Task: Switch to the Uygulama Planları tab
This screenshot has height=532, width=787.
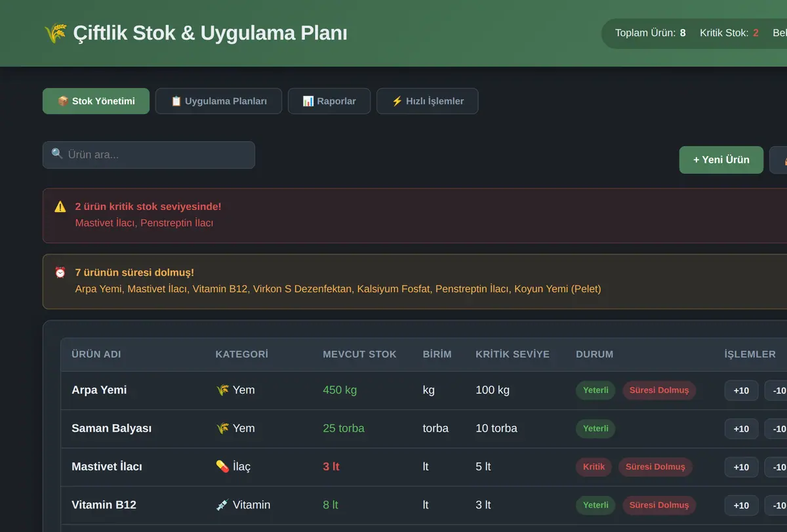Action: tap(218, 101)
